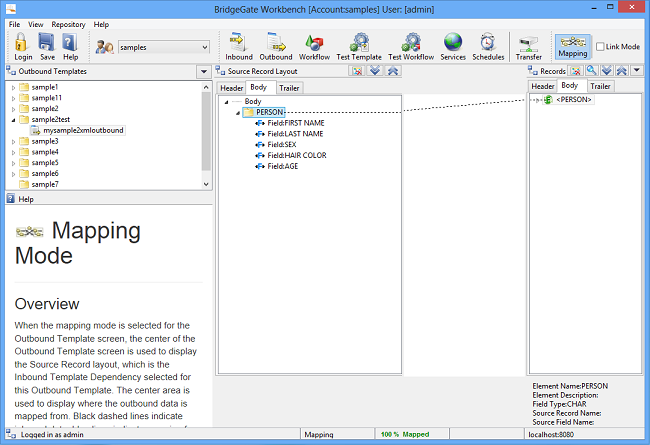650x445 pixels.
Task: Click the 100 % Mapped status text
Action: (x=405, y=434)
